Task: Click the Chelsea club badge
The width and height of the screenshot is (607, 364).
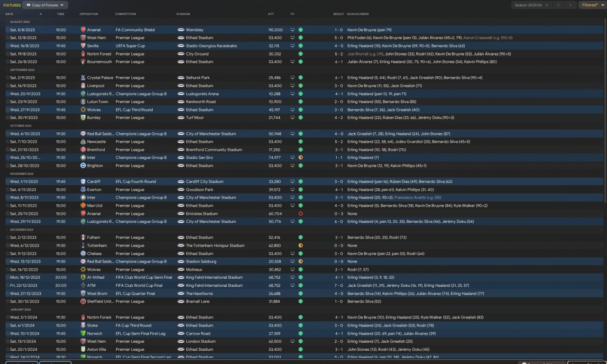Action: pos(83,254)
